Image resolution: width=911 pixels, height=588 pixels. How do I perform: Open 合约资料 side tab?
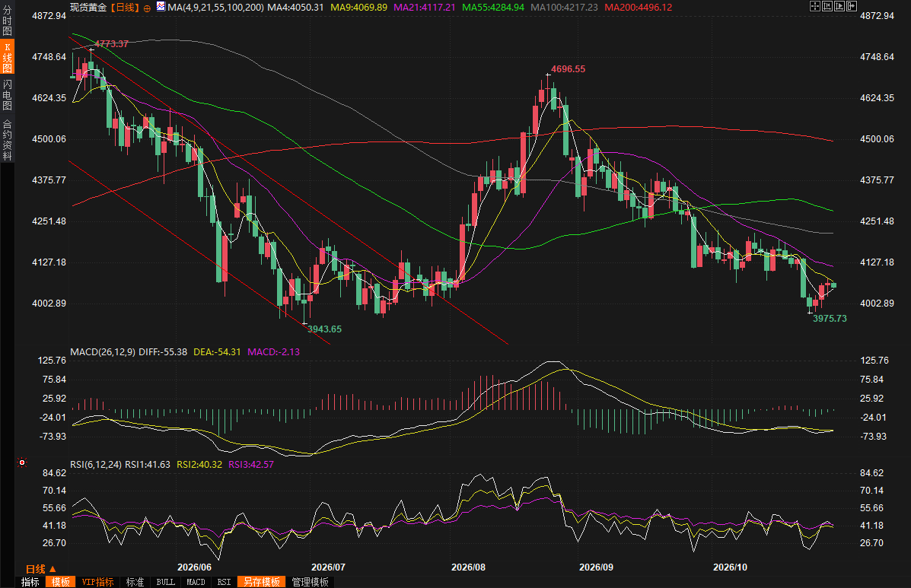click(7, 140)
